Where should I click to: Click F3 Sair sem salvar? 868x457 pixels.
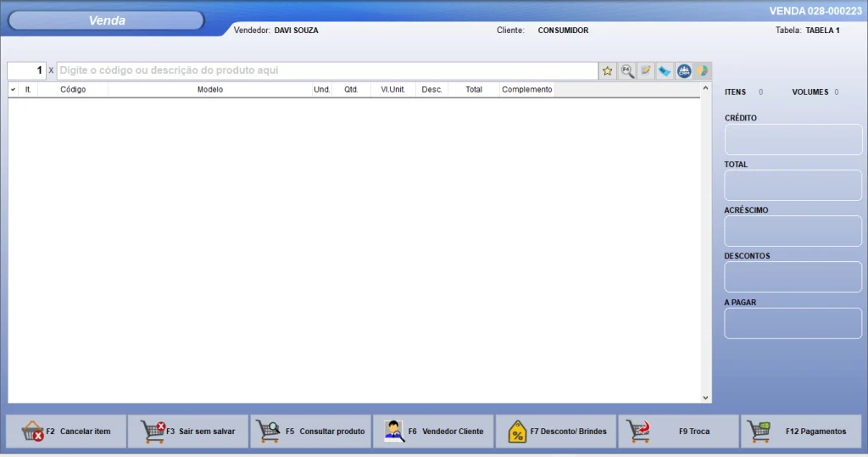(188, 432)
